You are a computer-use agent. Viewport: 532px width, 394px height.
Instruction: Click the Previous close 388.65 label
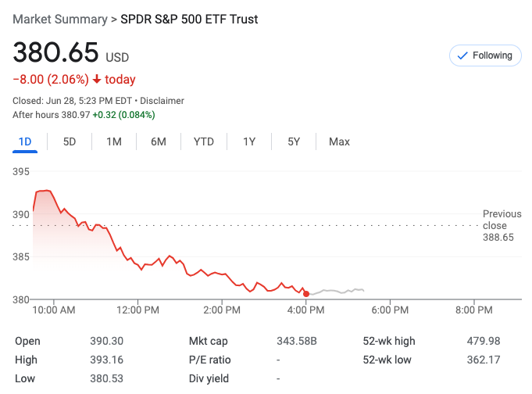(x=502, y=225)
